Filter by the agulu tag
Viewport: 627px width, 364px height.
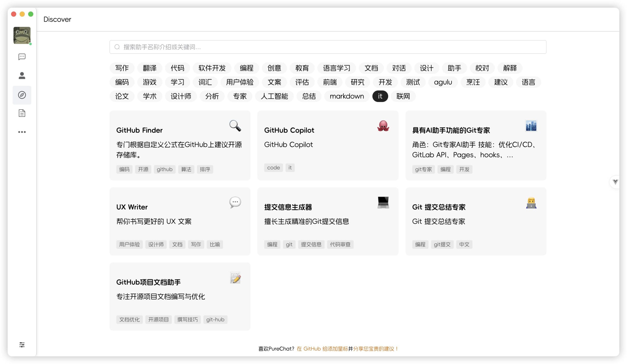(x=443, y=82)
